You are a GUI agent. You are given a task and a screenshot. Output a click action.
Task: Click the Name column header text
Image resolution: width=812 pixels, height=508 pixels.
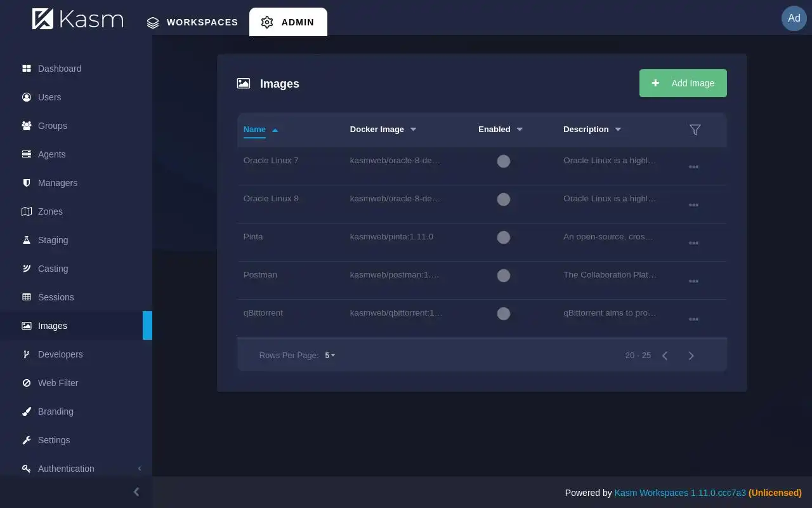coord(254,130)
